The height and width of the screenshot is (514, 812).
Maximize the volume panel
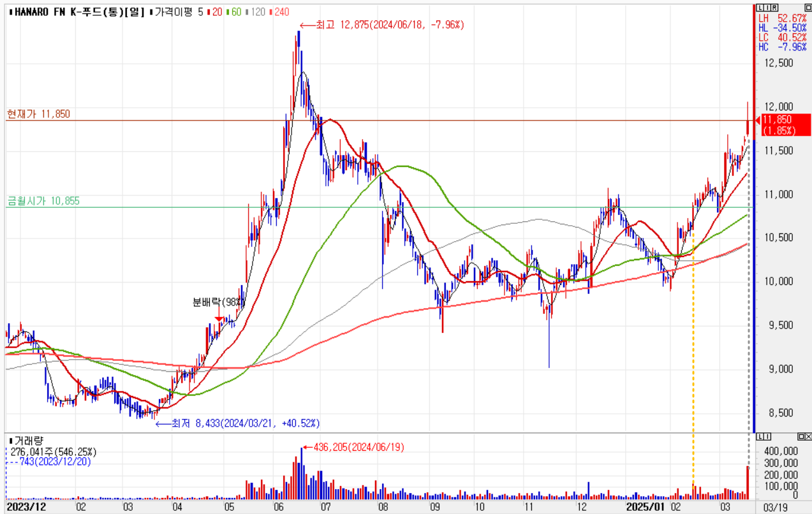[801, 437]
